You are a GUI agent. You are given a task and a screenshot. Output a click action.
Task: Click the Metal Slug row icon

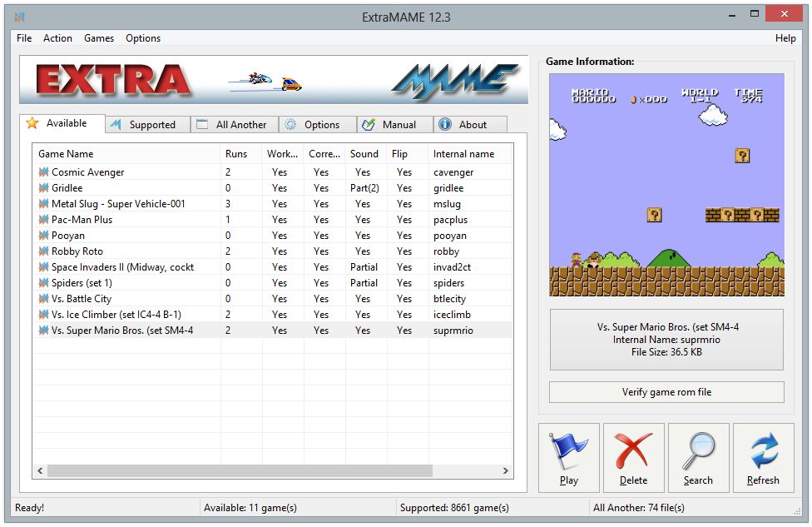coord(43,204)
